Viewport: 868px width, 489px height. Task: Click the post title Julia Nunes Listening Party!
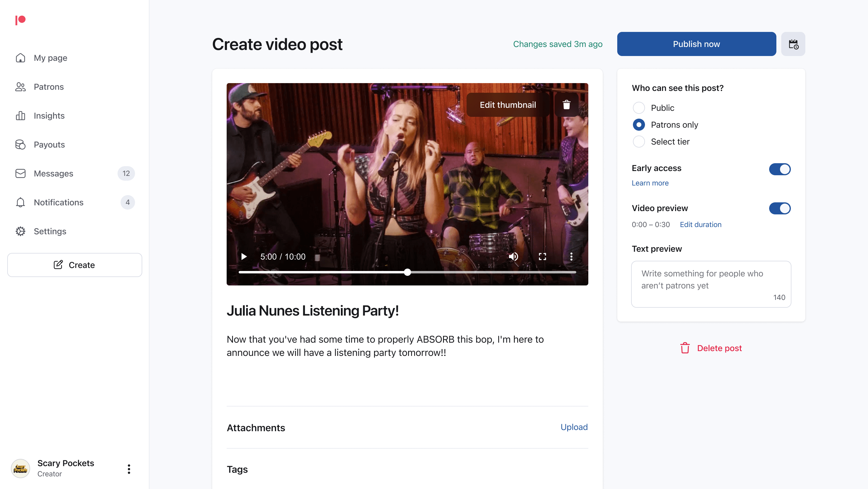pyautogui.click(x=313, y=311)
